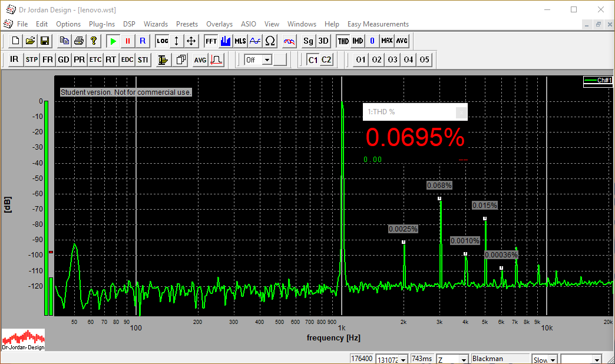
Task: Open a file with the folder icon
Action: 30,41
